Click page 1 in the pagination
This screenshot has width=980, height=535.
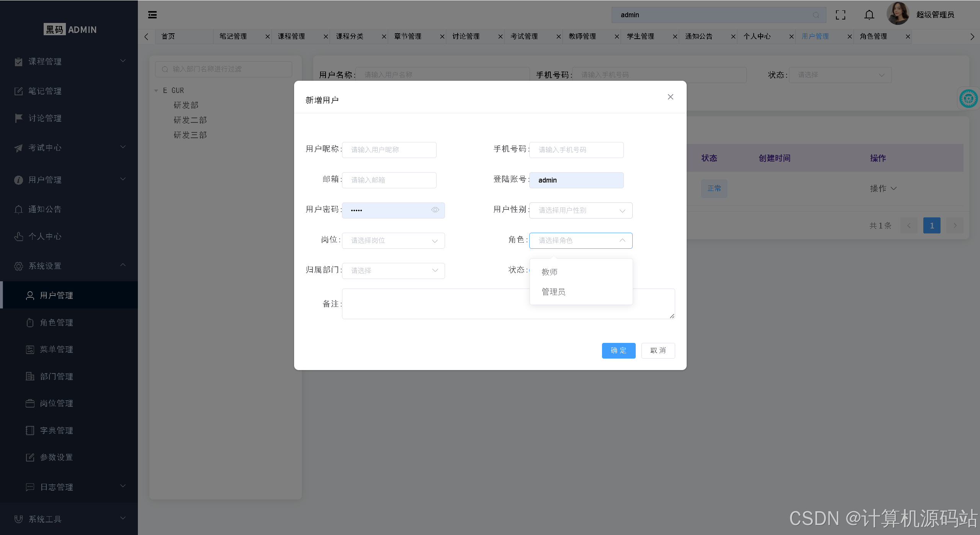pyautogui.click(x=931, y=225)
